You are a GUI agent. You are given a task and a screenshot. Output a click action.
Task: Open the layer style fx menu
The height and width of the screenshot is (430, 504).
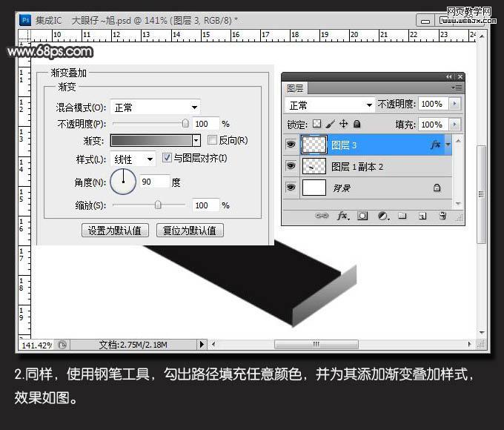(x=343, y=216)
